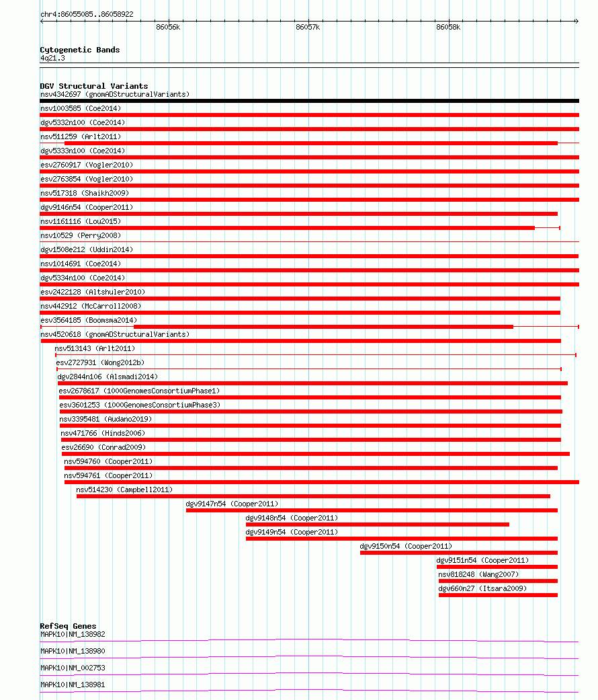Select dgv5334n100 (Coe2014) label
Screen dimensions: 598x700
pyautogui.click(x=83, y=278)
